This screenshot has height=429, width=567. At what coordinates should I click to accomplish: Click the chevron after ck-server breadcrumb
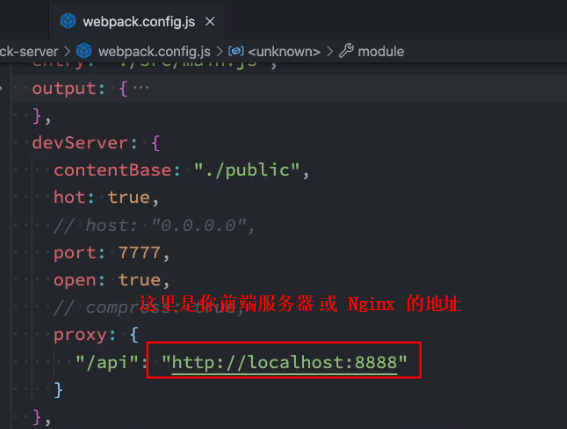(67, 51)
